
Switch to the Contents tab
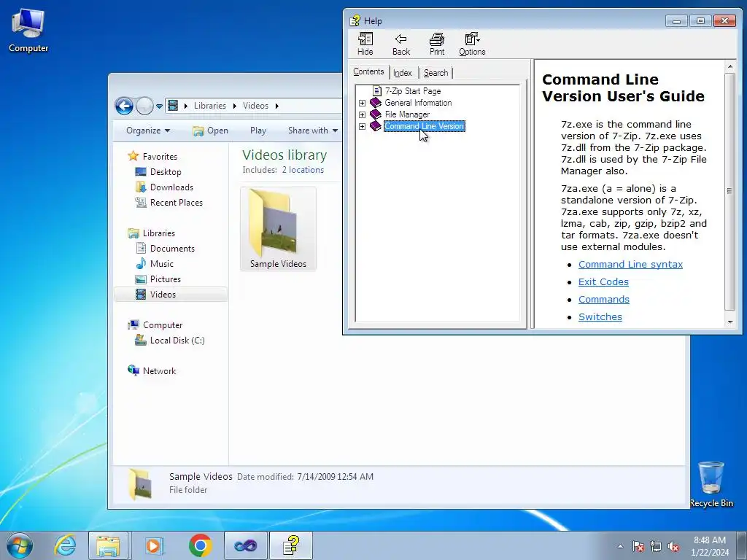click(368, 72)
